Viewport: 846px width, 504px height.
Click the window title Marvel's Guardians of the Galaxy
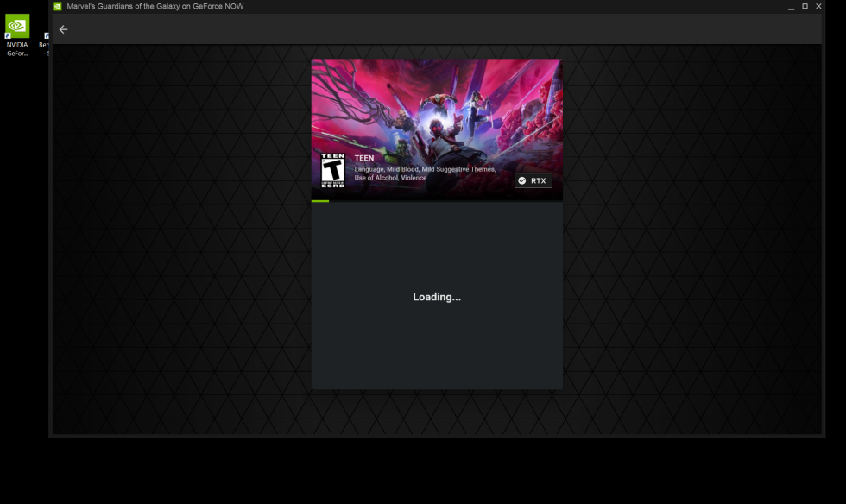click(x=154, y=6)
